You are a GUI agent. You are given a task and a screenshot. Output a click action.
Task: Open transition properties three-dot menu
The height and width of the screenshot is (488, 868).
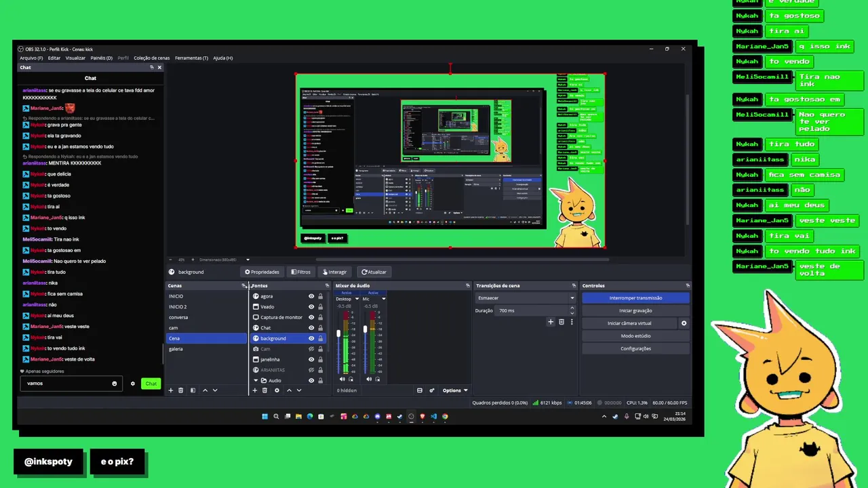(572, 322)
